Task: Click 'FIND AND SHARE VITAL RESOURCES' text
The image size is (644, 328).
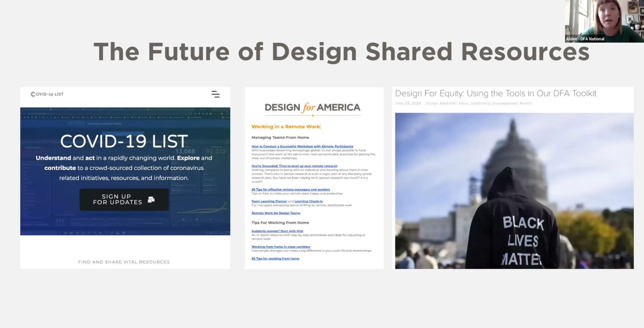Action: tap(124, 262)
